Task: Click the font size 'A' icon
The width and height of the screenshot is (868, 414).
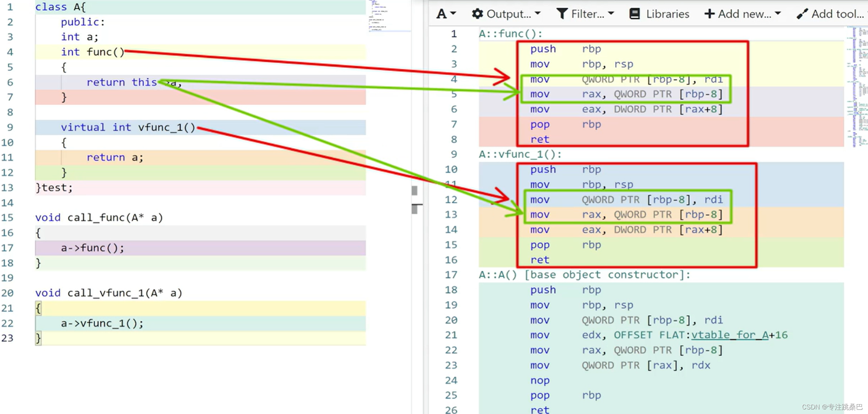Action: (441, 14)
